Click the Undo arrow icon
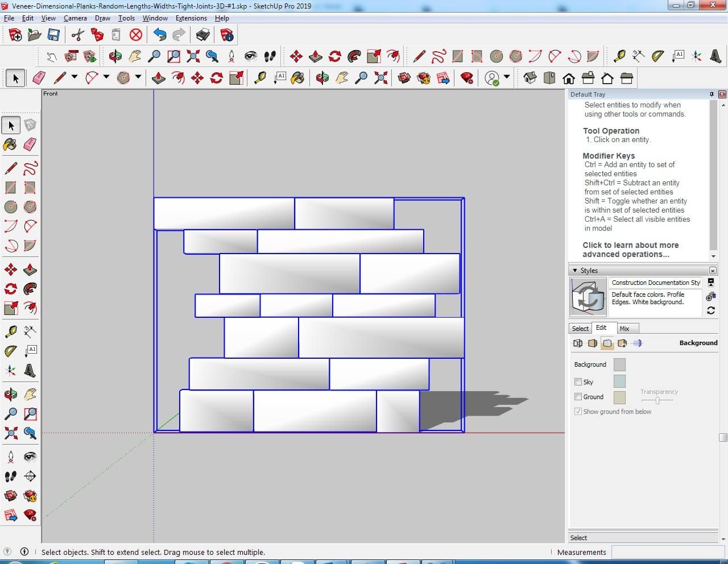The width and height of the screenshot is (728, 564). tap(160, 35)
